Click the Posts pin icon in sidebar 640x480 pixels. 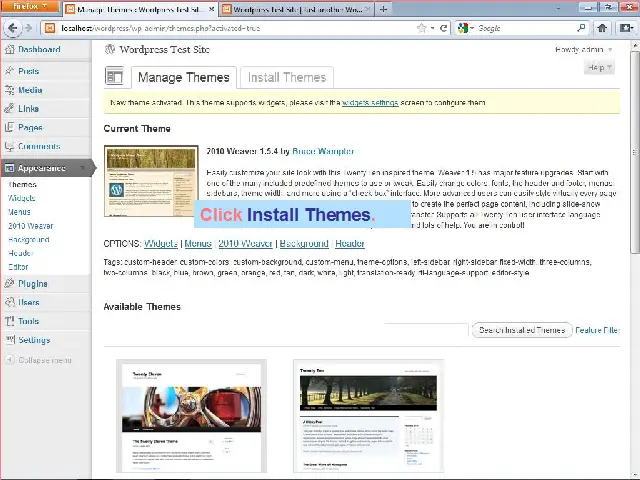pyautogui.click(x=9, y=71)
